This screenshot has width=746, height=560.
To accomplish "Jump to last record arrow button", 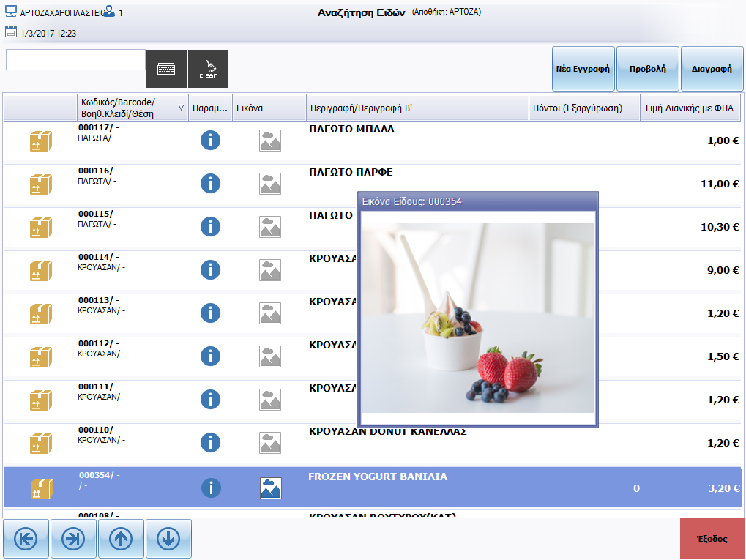I will (74, 539).
